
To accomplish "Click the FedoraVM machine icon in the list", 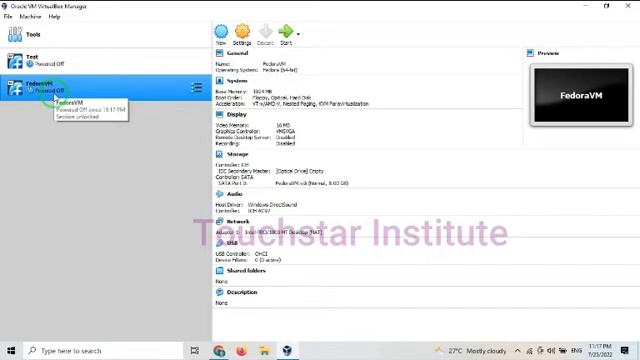I will coord(15,87).
